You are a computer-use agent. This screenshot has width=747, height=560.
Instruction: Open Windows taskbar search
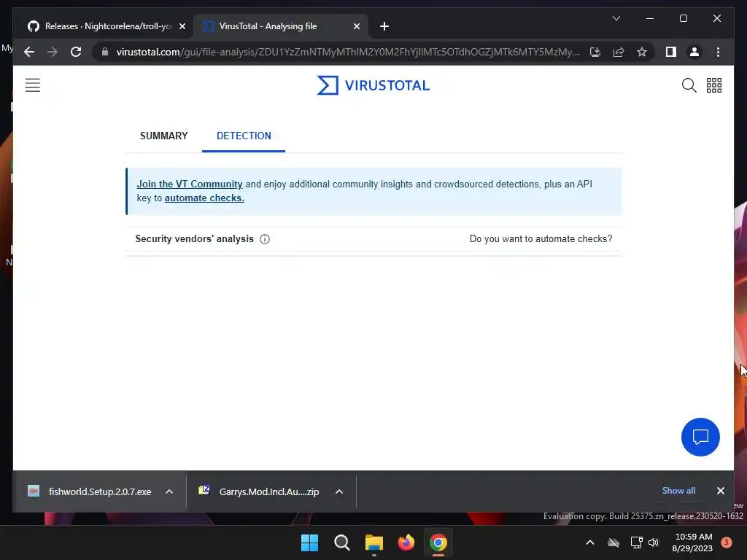(x=341, y=542)
